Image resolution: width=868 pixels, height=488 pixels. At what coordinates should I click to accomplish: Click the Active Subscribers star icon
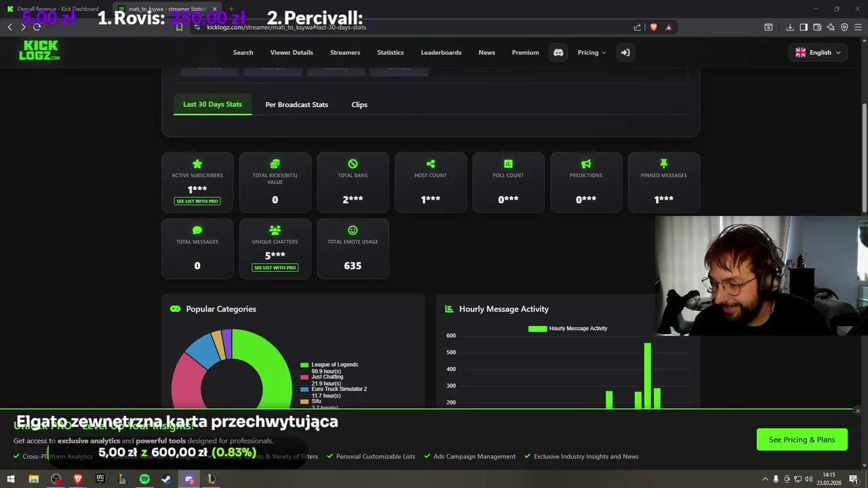[x=197, y=164]
